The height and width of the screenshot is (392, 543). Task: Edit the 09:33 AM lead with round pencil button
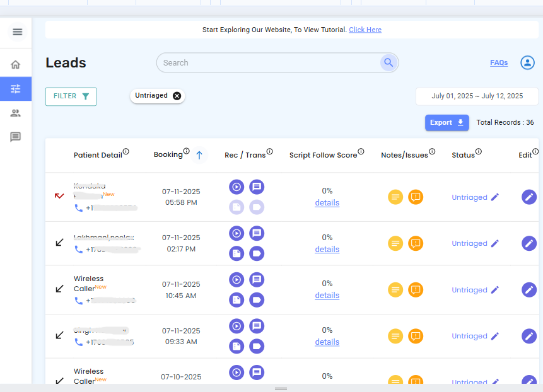click(x=528, y=337)
